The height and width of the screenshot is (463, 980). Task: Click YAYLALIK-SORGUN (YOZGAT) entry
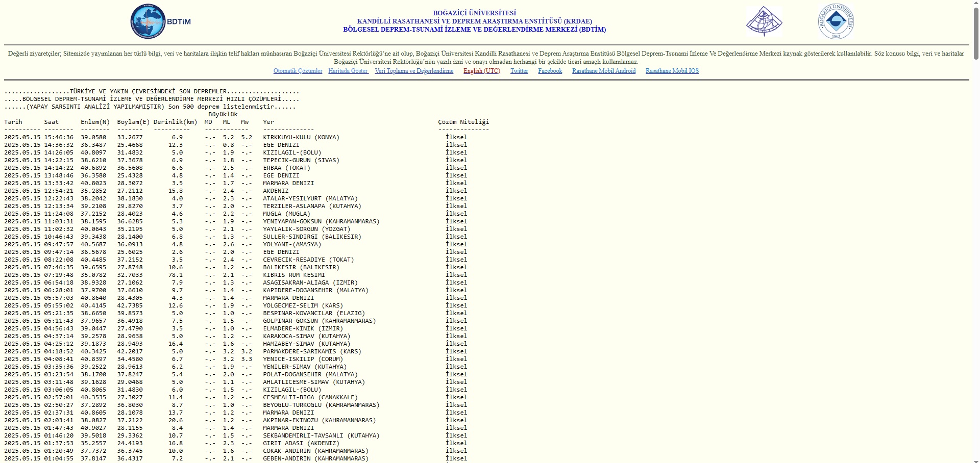coord(307,229)
